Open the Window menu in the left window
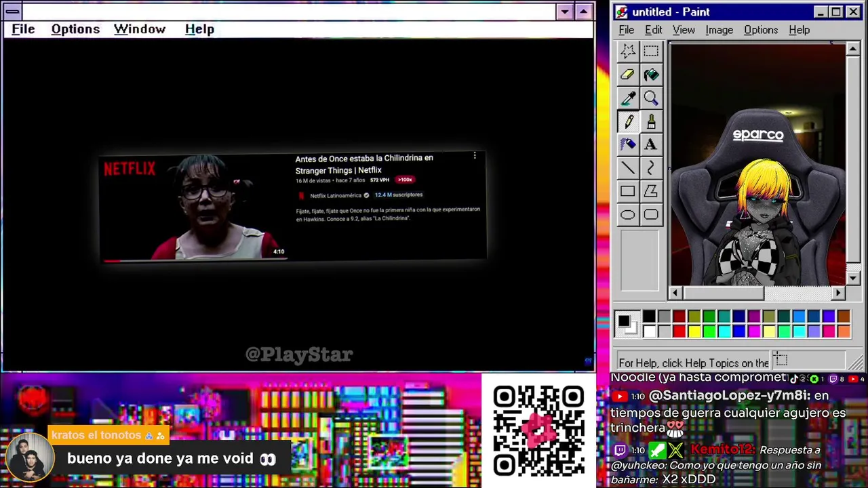The height and width of the screenshot is (488, 868). [x=140, y=29]
